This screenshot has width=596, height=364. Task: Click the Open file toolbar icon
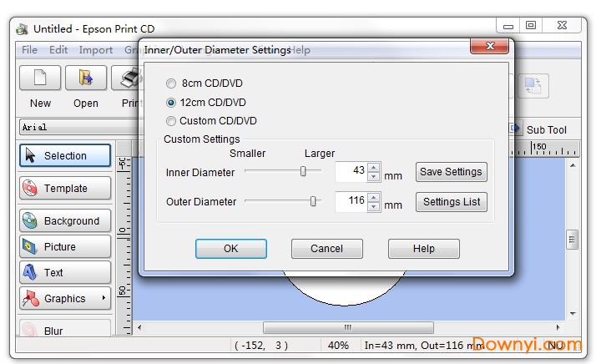point(86,78)
